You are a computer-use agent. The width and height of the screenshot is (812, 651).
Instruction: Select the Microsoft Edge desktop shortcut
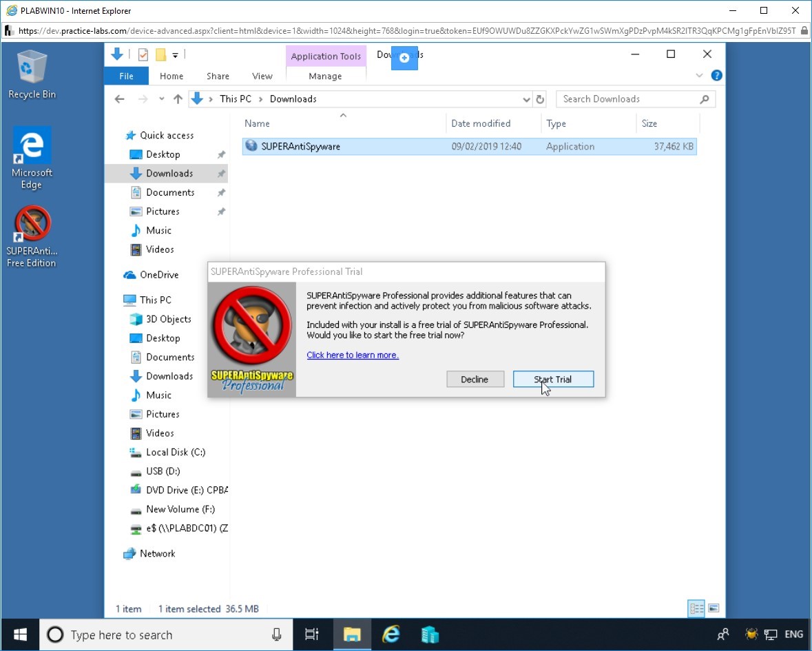click(32, 158)
